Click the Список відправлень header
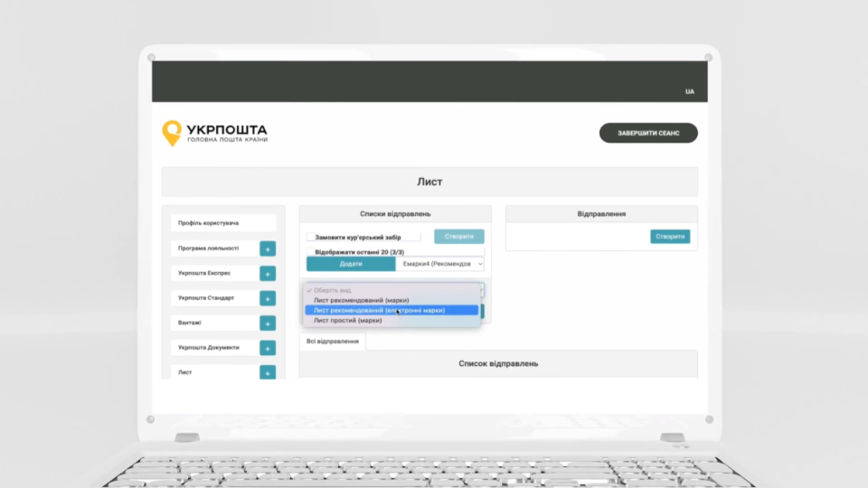Viewport: 868px width, 488px height. click(x=498, y=363)
